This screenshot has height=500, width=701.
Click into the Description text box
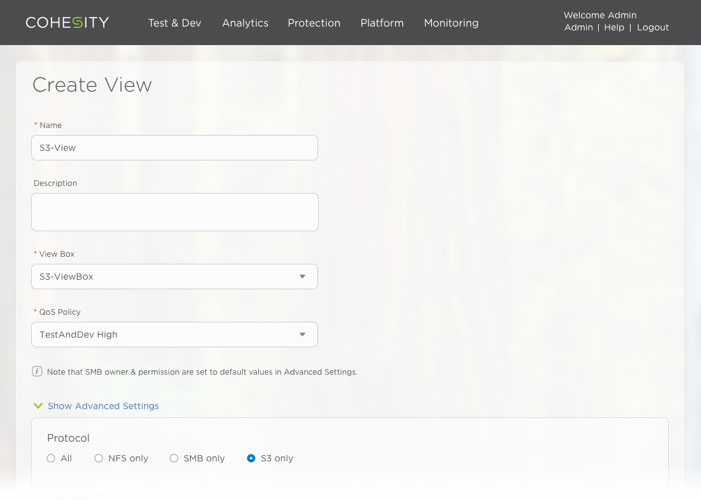point(174,212)
